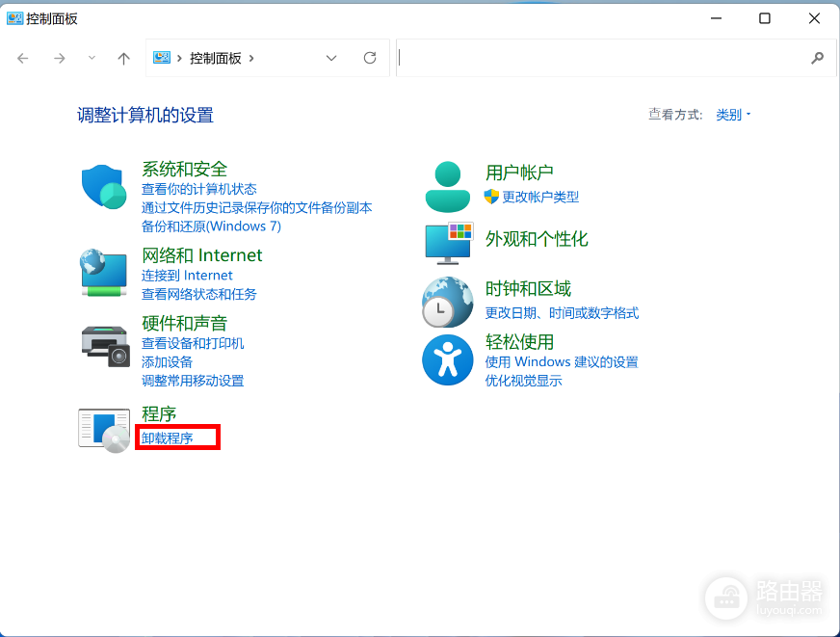Screen dimensions: 840x637
Task: Open Hardware and Sound printer icon
Action: pos(106,346)
